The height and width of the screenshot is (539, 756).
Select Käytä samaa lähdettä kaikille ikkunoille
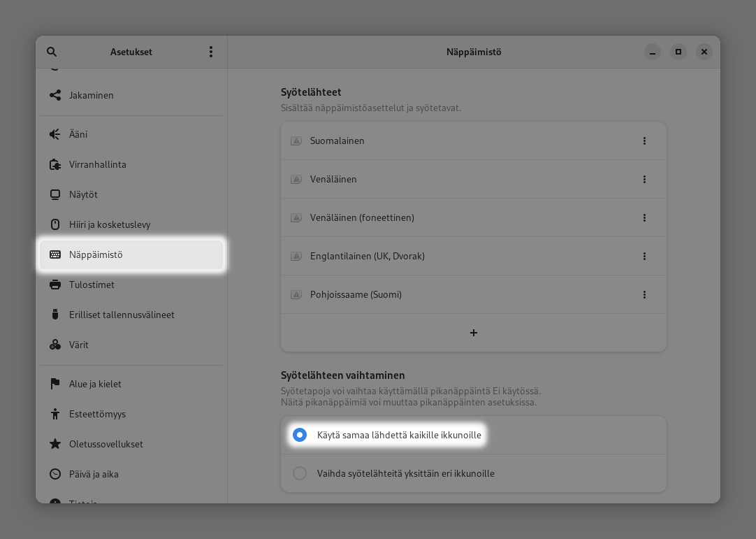(x=300, y=435)
